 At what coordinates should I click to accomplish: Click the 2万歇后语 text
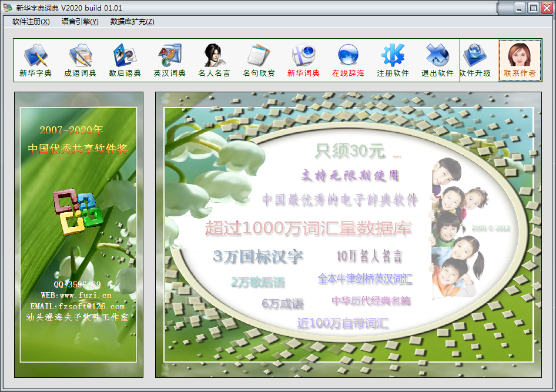pyautogui.click(x=258, y=282)
